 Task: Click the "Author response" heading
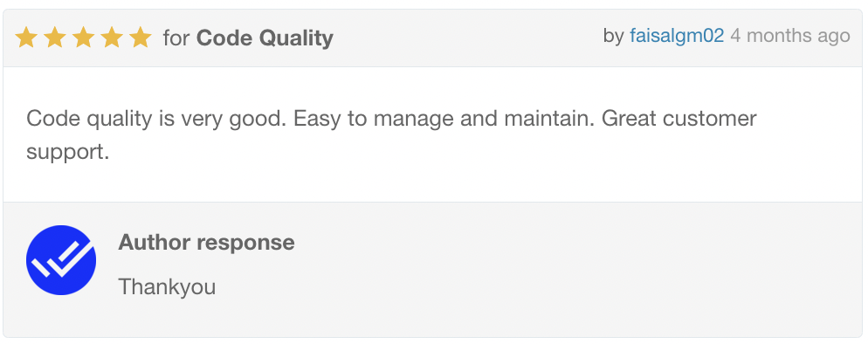(x=206, y=242)
